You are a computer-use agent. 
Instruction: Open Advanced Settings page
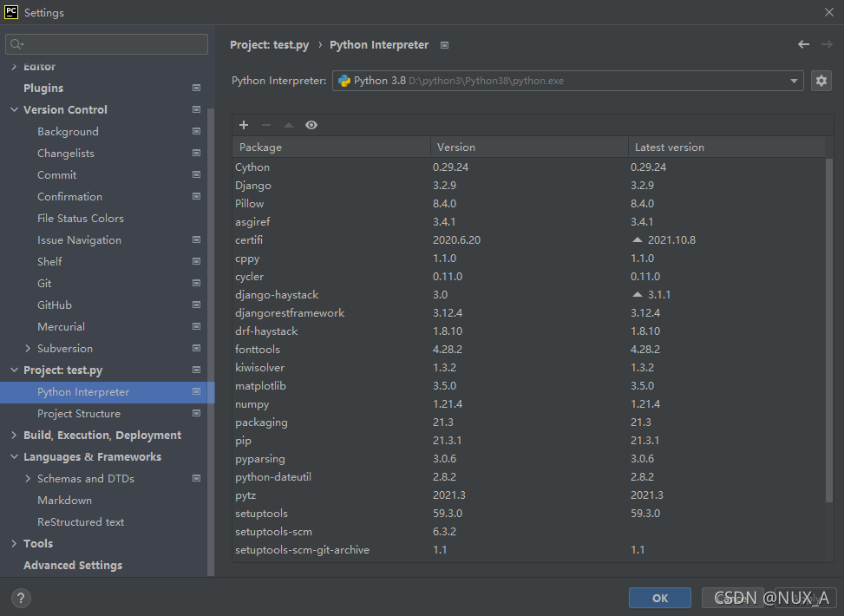click(x=73, y=566)
